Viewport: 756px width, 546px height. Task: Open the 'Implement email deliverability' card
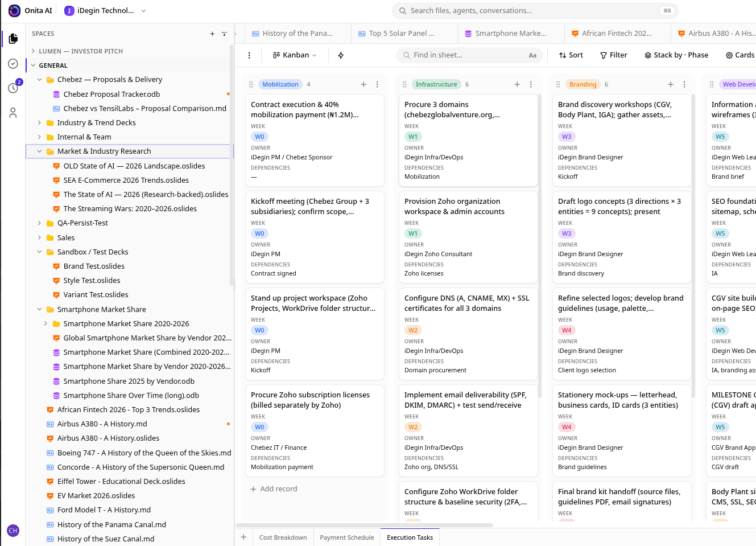click(x=468, y=431)
